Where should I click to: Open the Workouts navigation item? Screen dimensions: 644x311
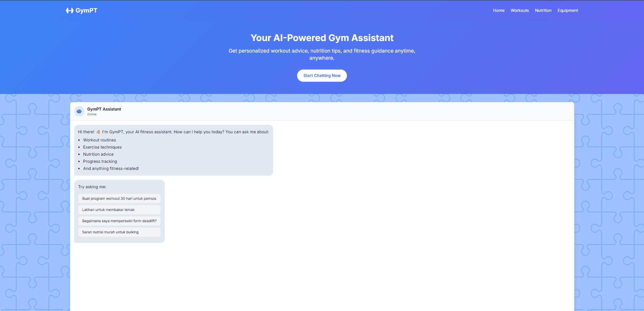tap(520, 11)
